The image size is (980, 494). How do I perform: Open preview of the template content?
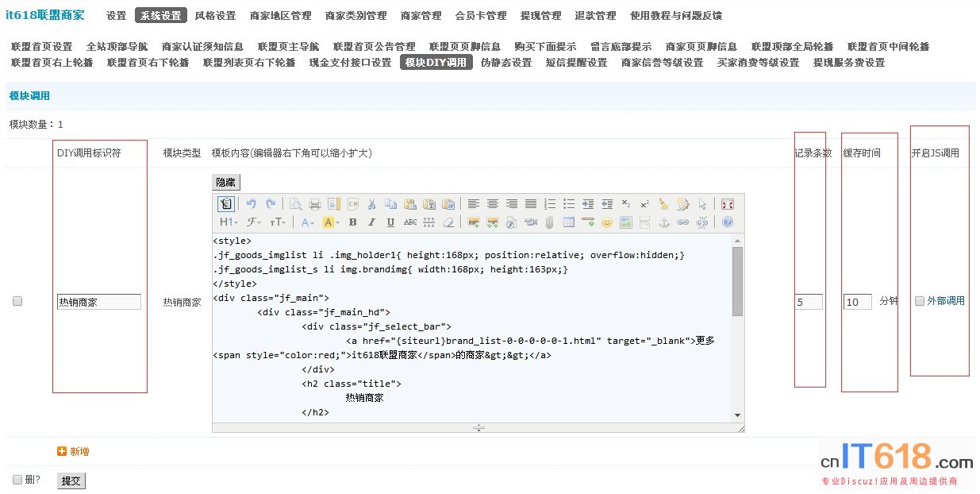point(295,203)
